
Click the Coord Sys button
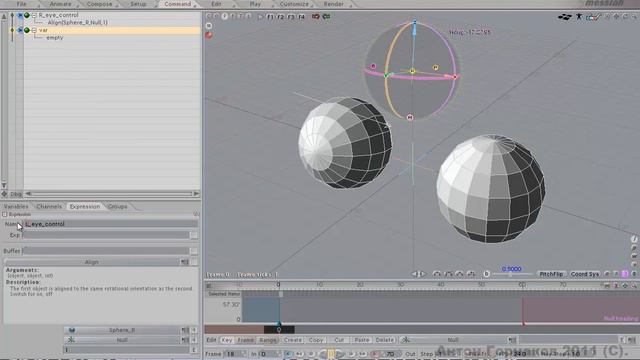584,274
